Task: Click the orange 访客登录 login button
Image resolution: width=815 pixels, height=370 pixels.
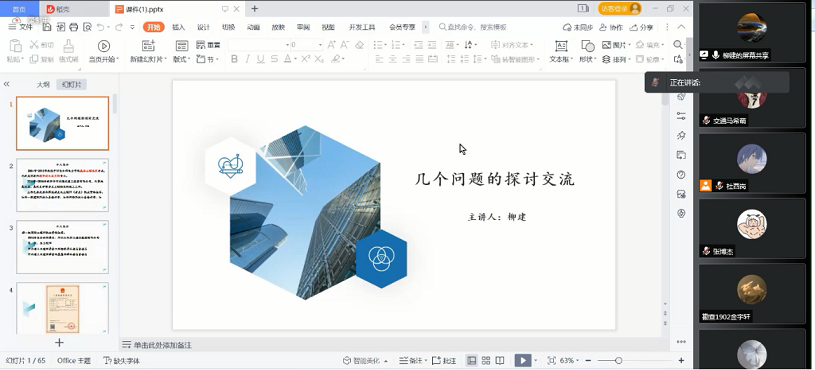Action: tap(620, 9)
